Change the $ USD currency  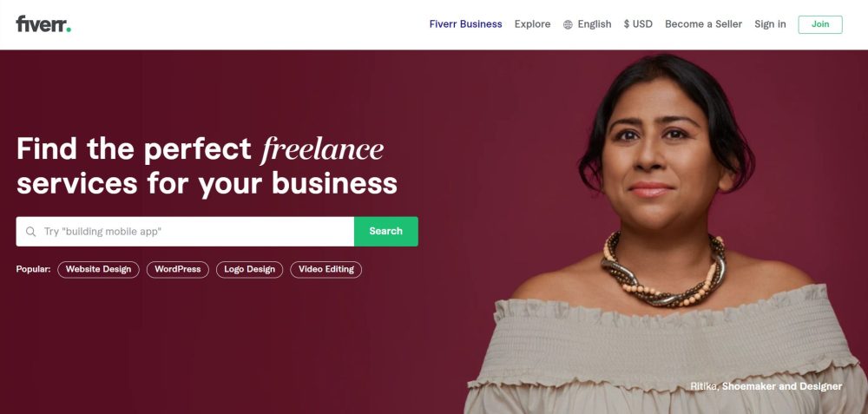click(638, 24)
